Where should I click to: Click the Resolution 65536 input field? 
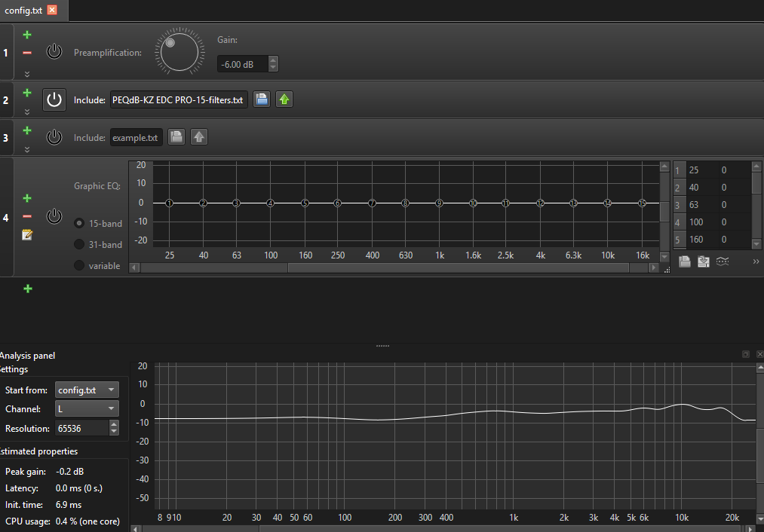pos(82,428)
